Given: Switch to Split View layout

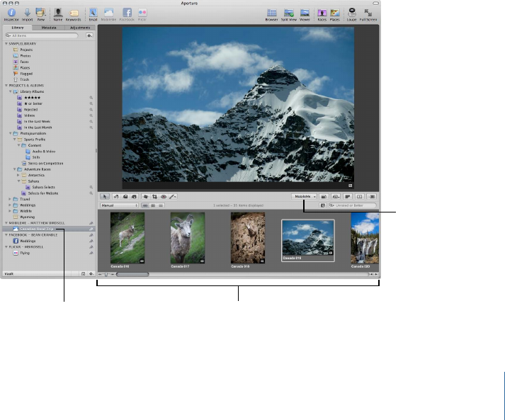Looking at the screenshot, I should [289, 11].
